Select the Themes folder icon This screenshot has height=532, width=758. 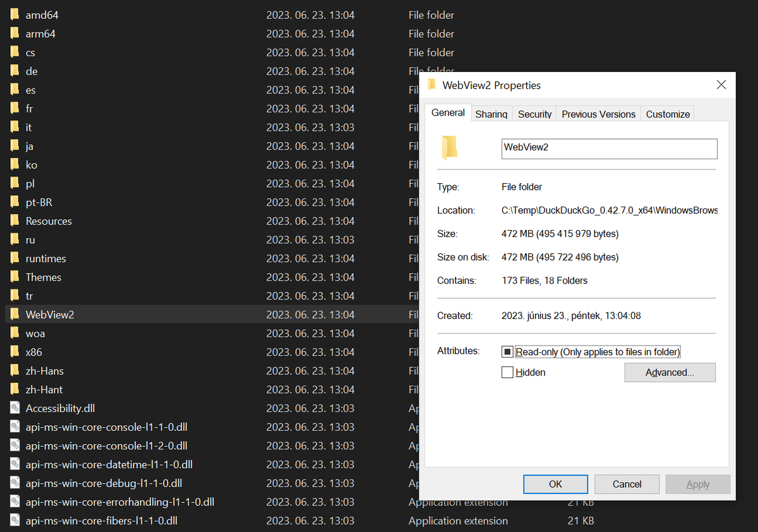pyautogui.click(x=15, y=277)
